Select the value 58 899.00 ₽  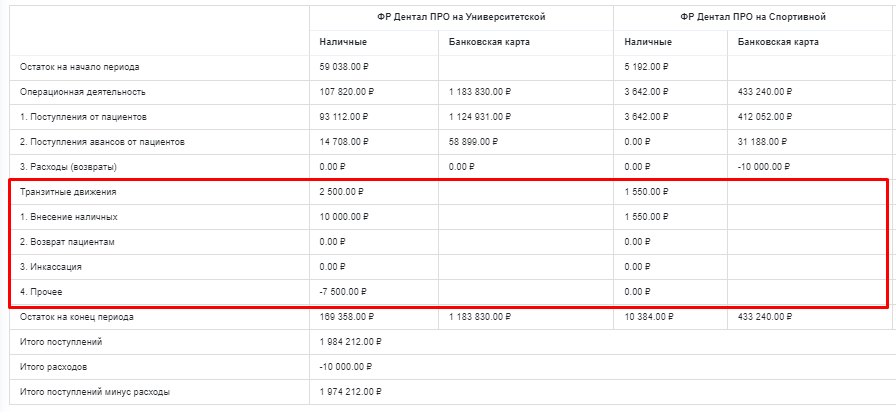[474, 142]
